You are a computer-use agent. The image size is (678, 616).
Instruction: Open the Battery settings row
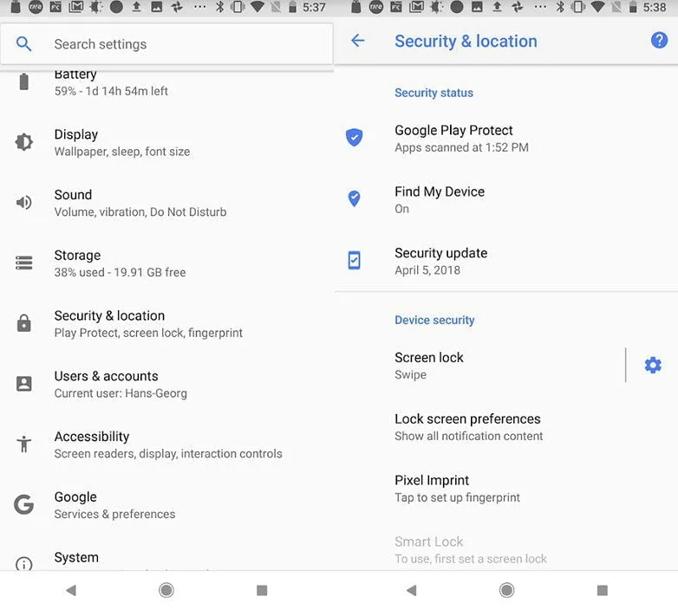pos(167,82)
